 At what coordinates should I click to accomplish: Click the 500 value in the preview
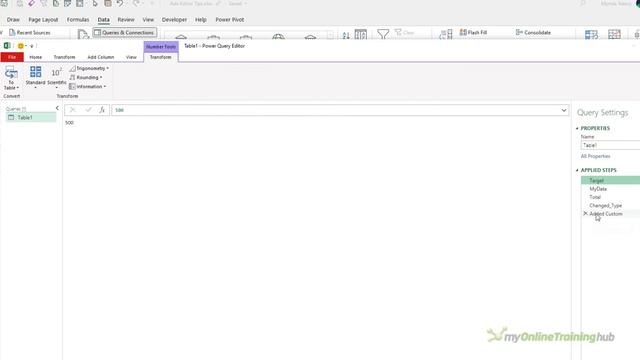pyautogui.click(x=69, y=123)
